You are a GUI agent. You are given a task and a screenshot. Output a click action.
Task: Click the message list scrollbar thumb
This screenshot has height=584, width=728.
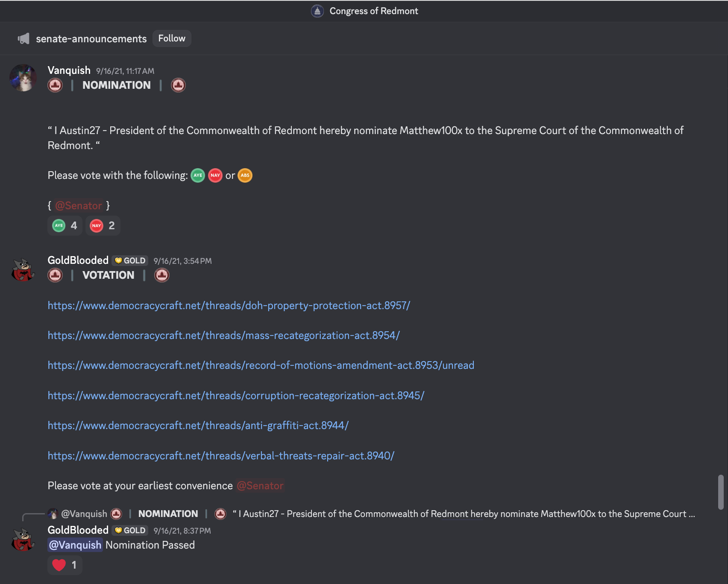coord(721,492)
